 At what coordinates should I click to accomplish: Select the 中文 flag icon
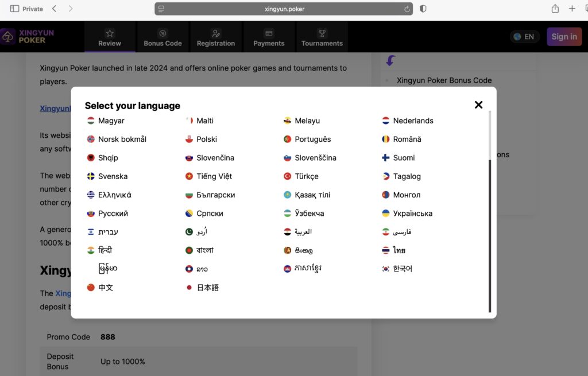(91, 287)
